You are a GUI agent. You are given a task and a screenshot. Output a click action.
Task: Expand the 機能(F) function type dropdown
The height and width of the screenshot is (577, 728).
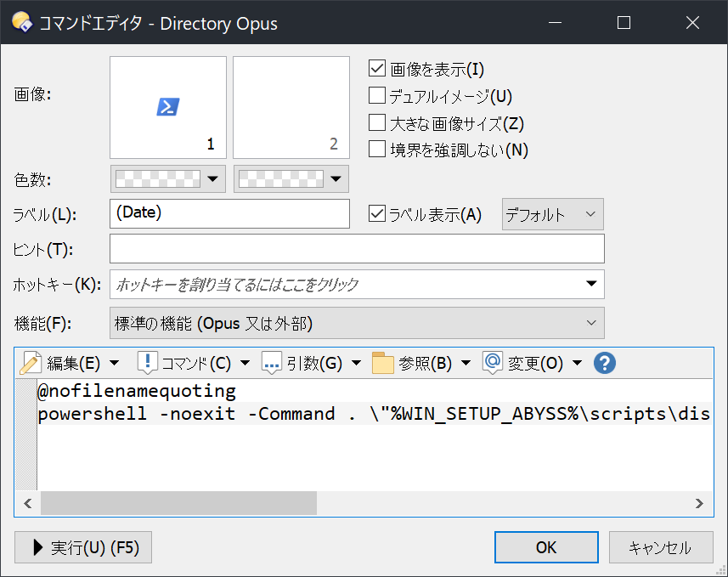pos(357,323)
